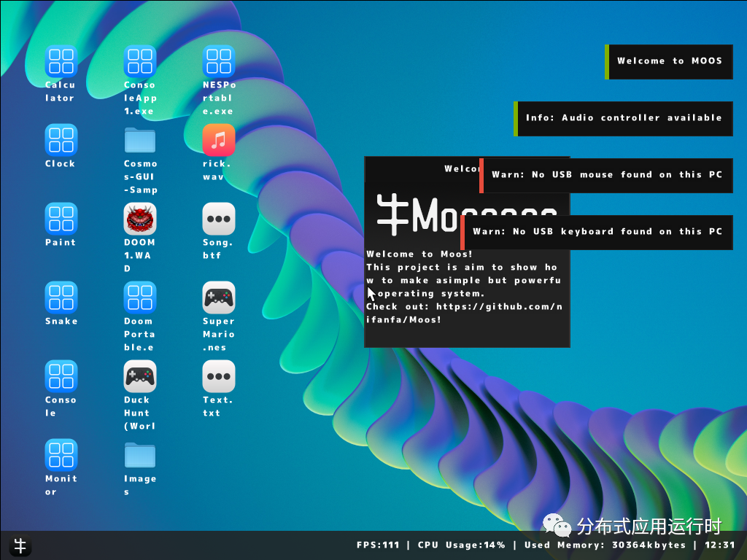The image size is (747, 560).
Task: Open DOOM1.WAD demon icon
Action: pos(139,219)
